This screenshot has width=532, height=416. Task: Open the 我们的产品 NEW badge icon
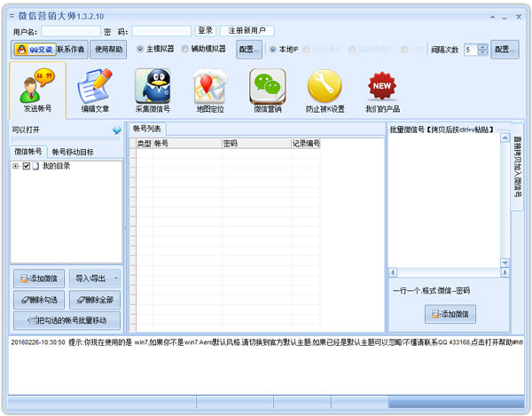[382, 90]
